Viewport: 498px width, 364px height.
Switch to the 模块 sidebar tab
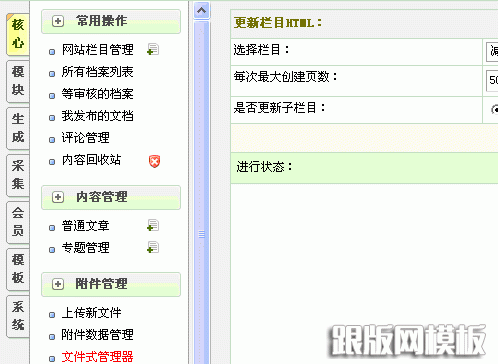pos(18,81)
